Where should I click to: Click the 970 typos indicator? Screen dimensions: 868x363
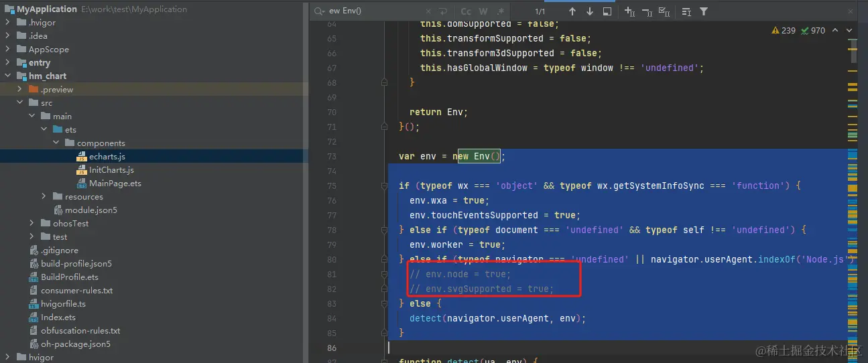tap(813, 30)
